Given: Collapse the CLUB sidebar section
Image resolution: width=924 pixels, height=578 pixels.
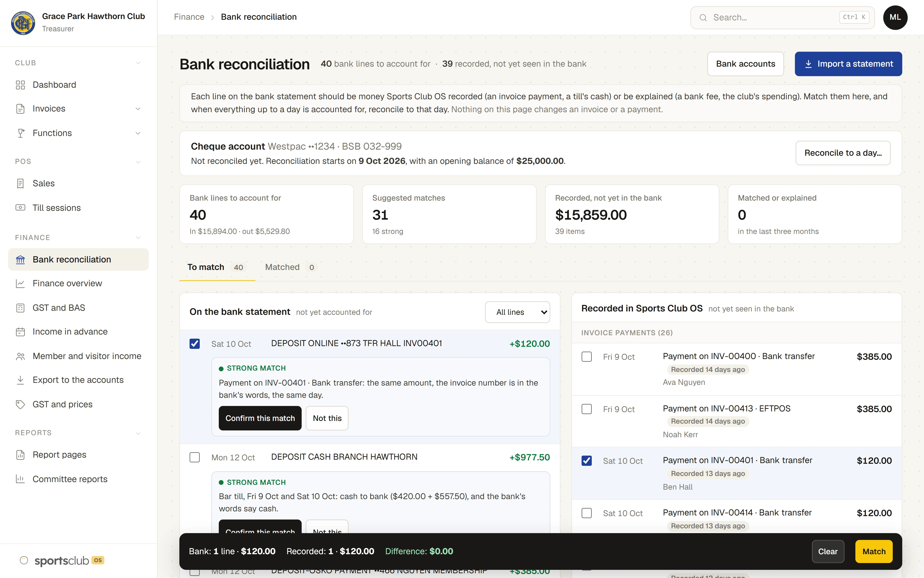Looking at the screenshot, I should (138, 63).
